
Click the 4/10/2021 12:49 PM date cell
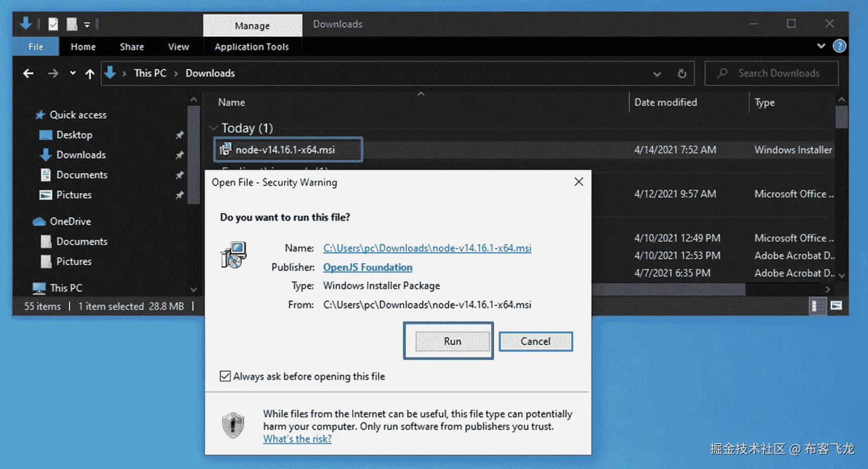click(x=677, y=238)
